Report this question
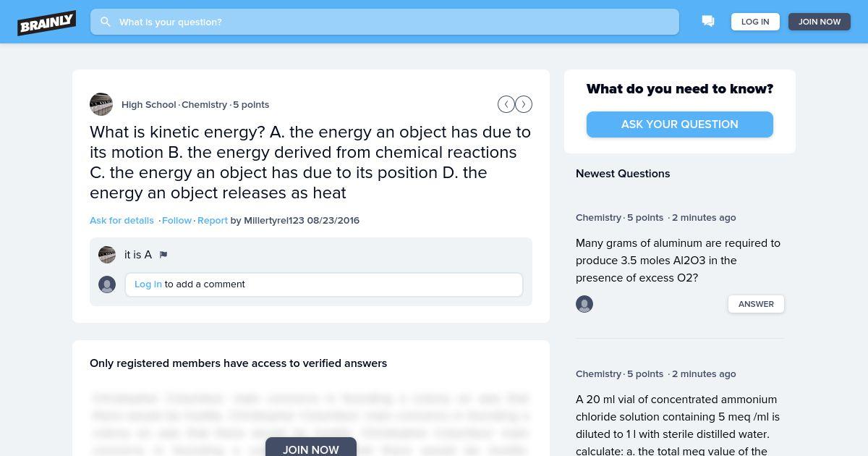Image resolution: width=868 pixels, height=456 pixels. pyautogui.click(x=213, y=220)
